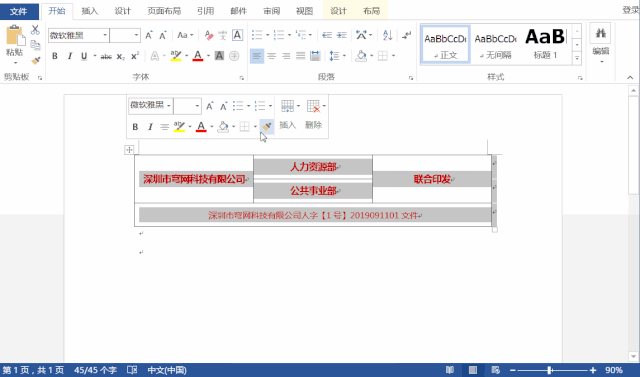The width and height of the screenshot is (640, 377).
Task: Click the 中文(中国) language status
Action: 167,370
